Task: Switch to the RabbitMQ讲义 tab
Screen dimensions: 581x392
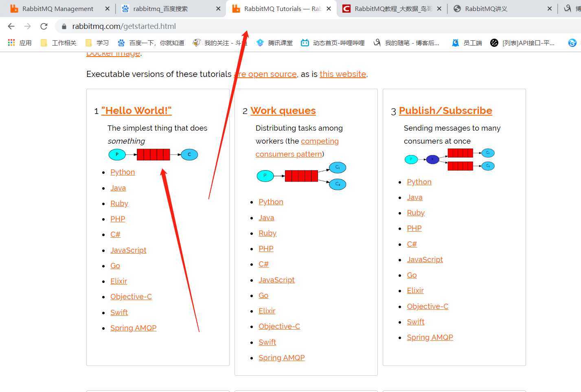Action: click(486, 9)
